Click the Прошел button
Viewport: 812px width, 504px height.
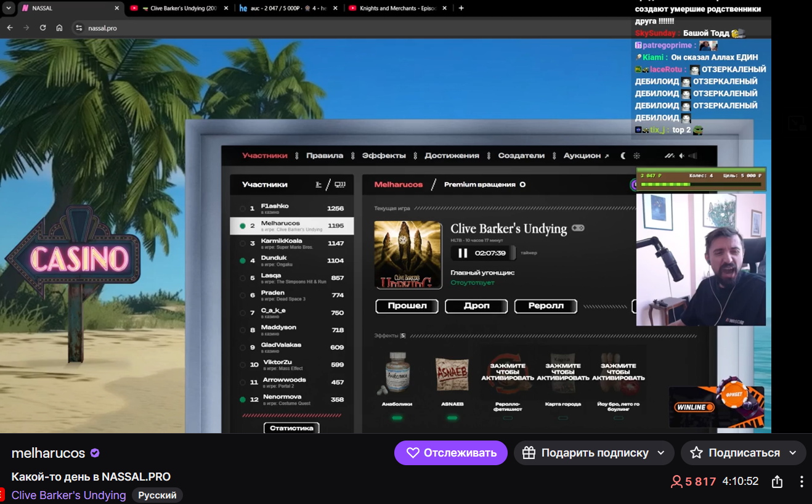point(407,306)
